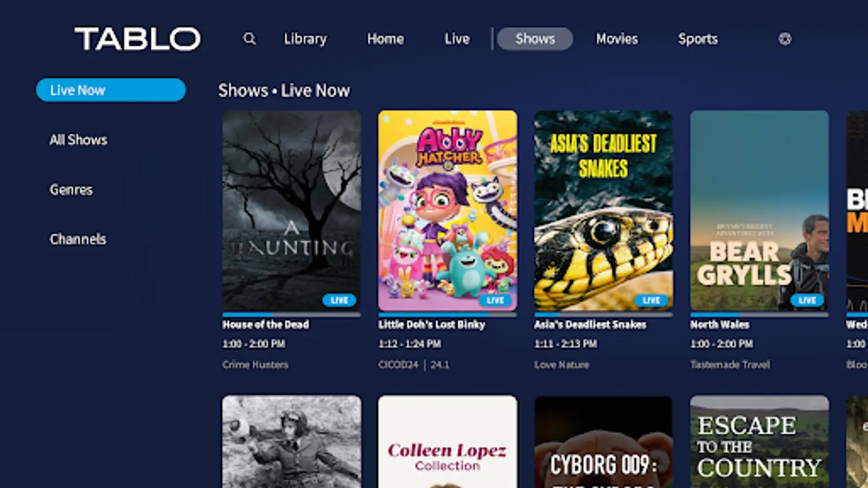Viewport: 868px width, 488px height.
Task: Click the CICODT24 24.1 channel label
Action: click(x=414, y=365)
